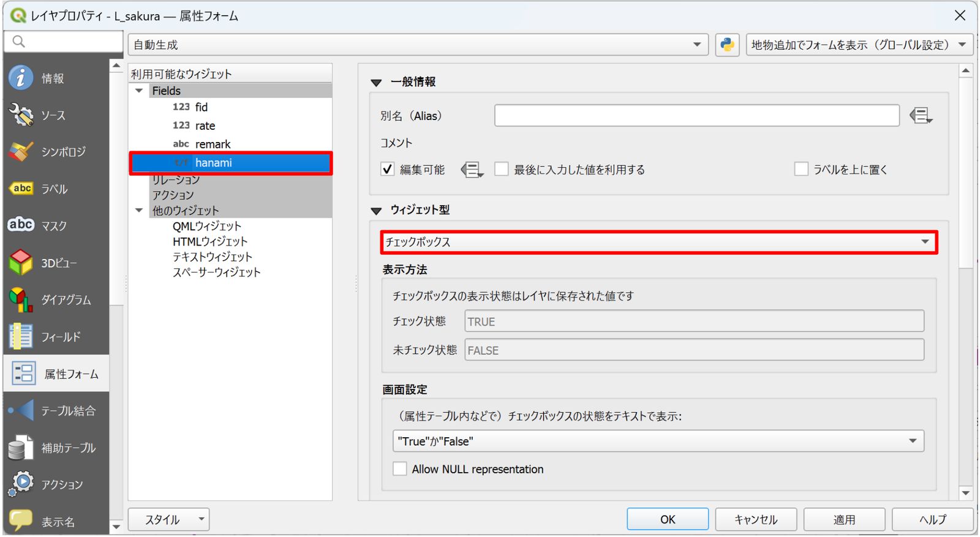The height and width of the screenshot is (537, 980).
Task: Open the 補助テーブル (Auxiliary Storage) icon
Action: [21, 448]
